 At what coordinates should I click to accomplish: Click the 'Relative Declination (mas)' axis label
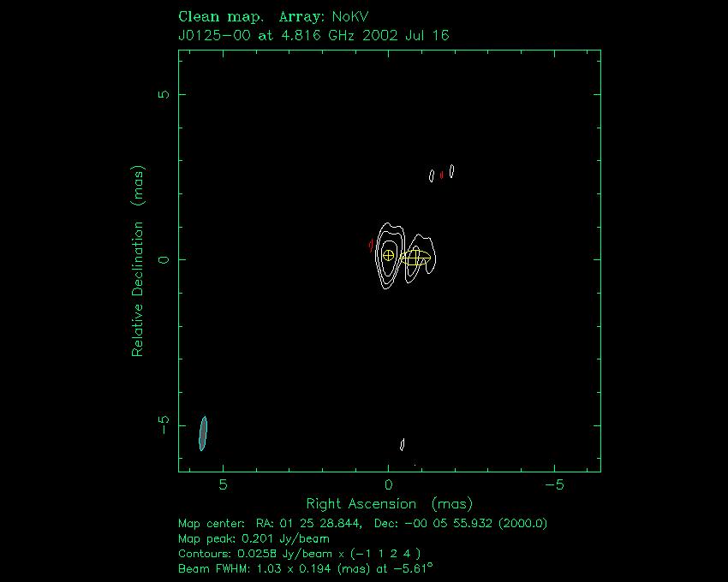pyautogui.click(x=139, y=261)
